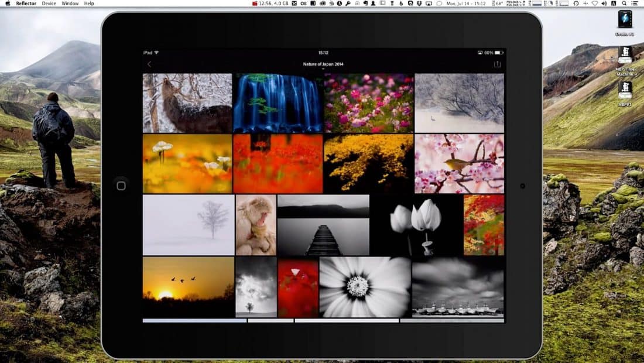Tap the share icon next to the album title
This screenshot has height=363, width=644.
click(497, 64)
